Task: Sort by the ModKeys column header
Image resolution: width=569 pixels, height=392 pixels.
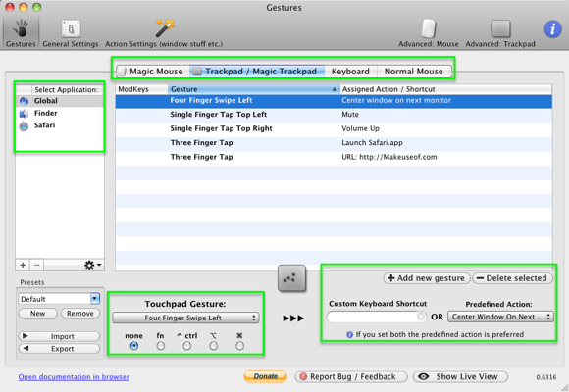Action: tap(141, 89)
